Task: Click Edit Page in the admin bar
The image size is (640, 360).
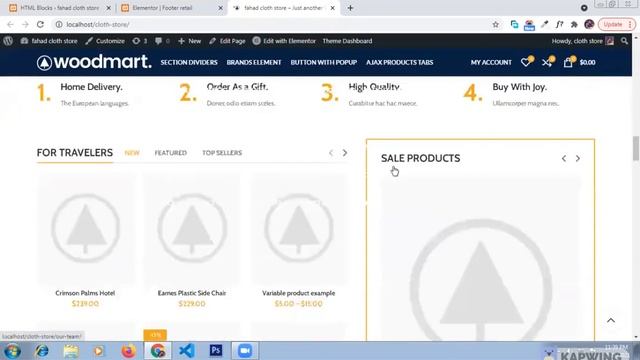Action: [x=227, y=41]
